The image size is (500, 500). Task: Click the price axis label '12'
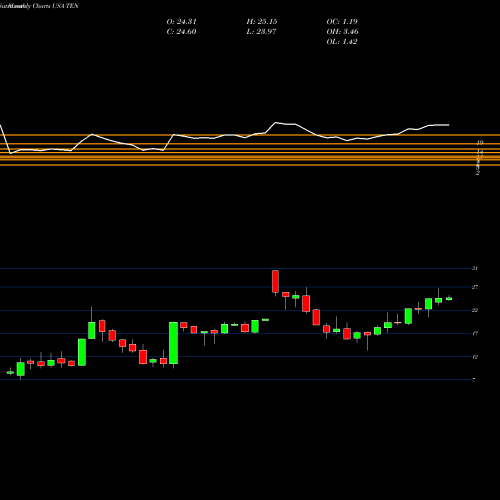475,357
